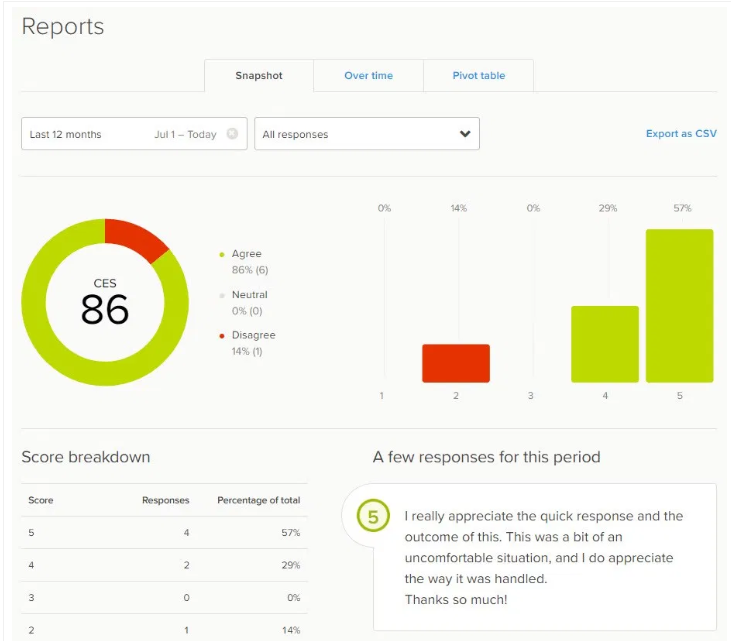This screenshot has width=731, height=641.
Task: Select the Snapshot tab
Action: coord(258,76)
